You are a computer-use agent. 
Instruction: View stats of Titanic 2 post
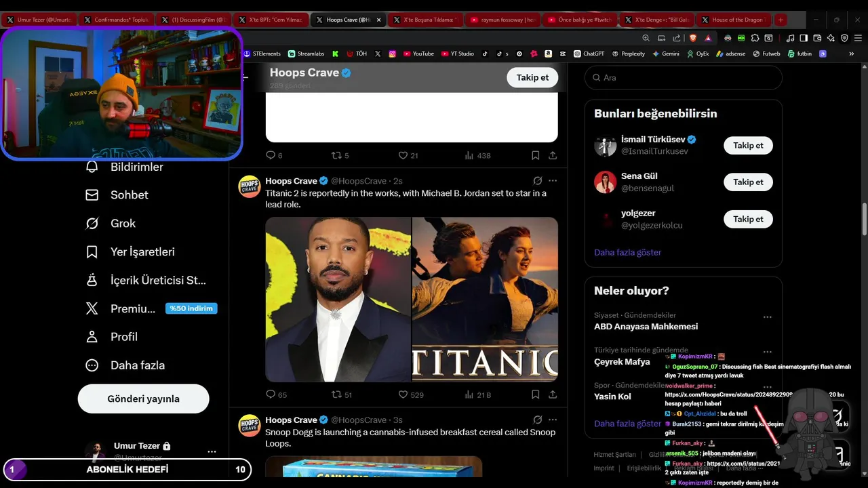(x=477, y=394)
